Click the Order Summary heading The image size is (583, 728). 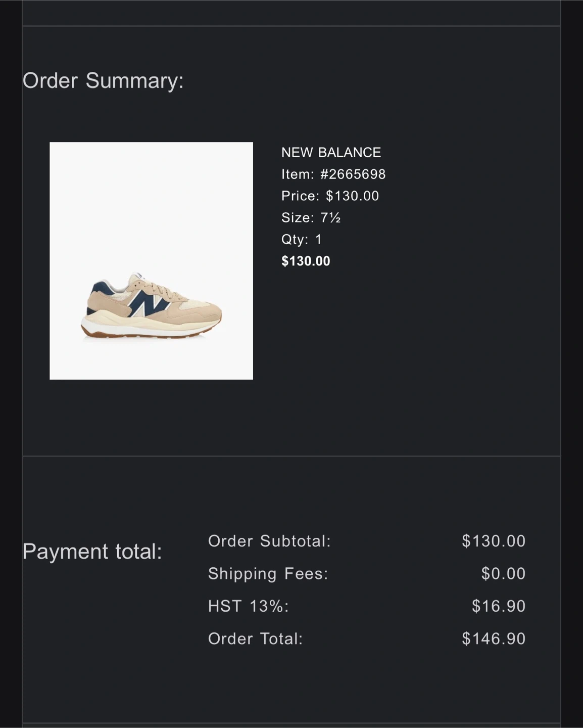pyautogui.click(x=103, y=80)
